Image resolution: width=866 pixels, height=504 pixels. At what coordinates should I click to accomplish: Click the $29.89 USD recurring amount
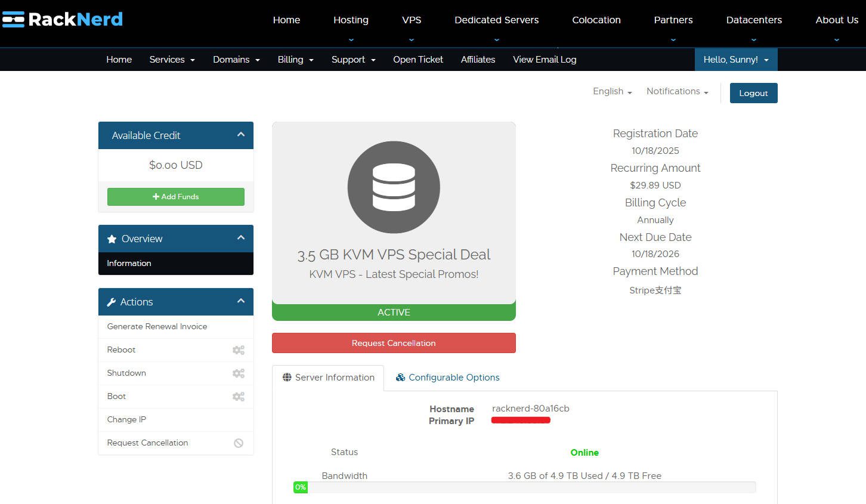point(655,185)
